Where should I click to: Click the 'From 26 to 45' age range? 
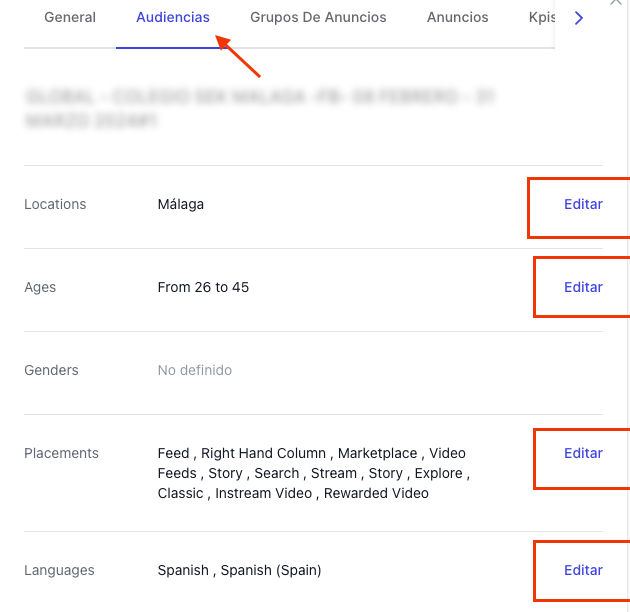coord(203,287)
